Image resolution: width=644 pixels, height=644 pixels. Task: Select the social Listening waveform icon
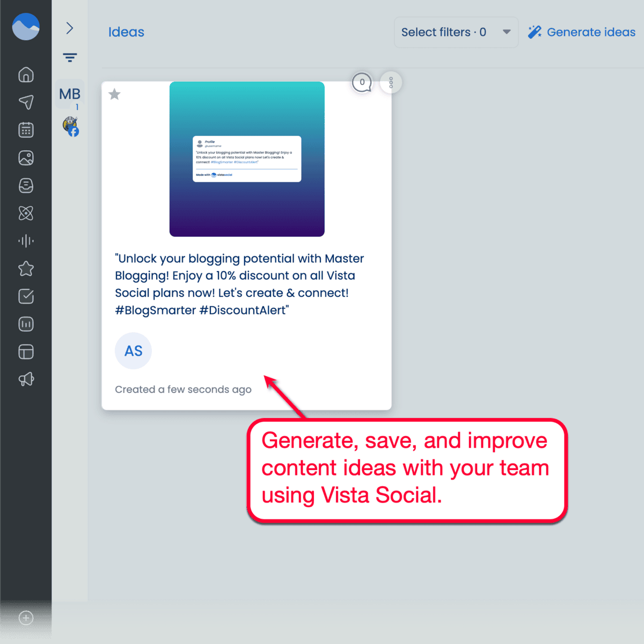click(x=26, y=241)
